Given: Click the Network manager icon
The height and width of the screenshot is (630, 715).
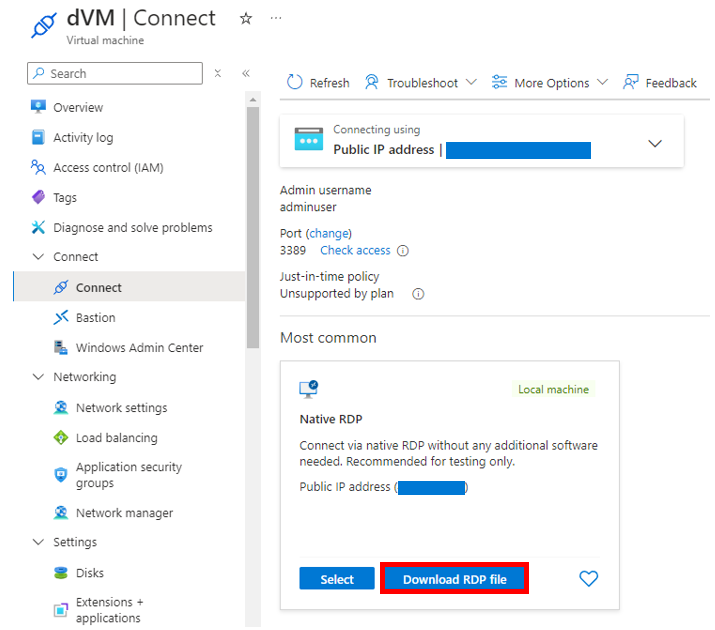Looking at the screenshot, I should (x=61, y=513).
